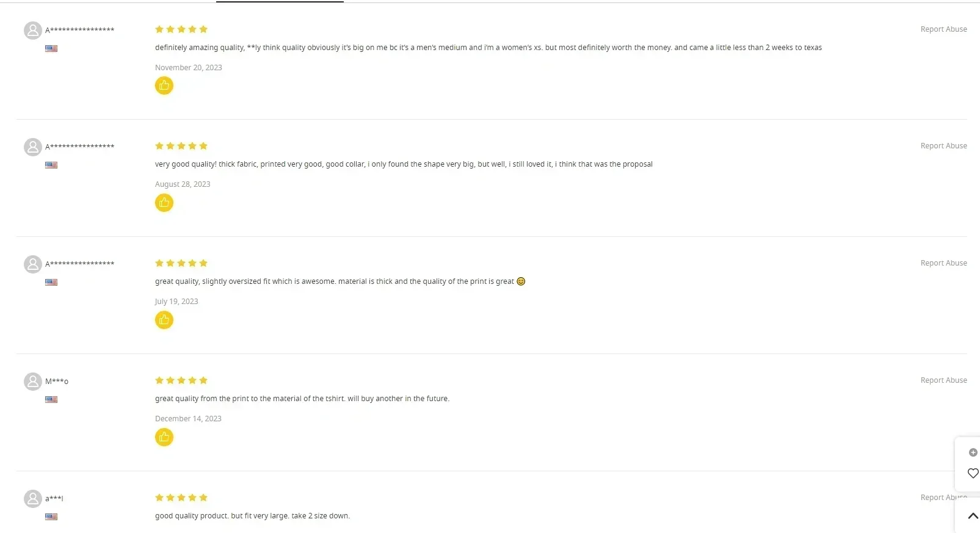Viewport: 980px width, 533px height.
Task: Click the five-star rating of M***o's review
Action: pyautogui.click(x=181, y=380)
